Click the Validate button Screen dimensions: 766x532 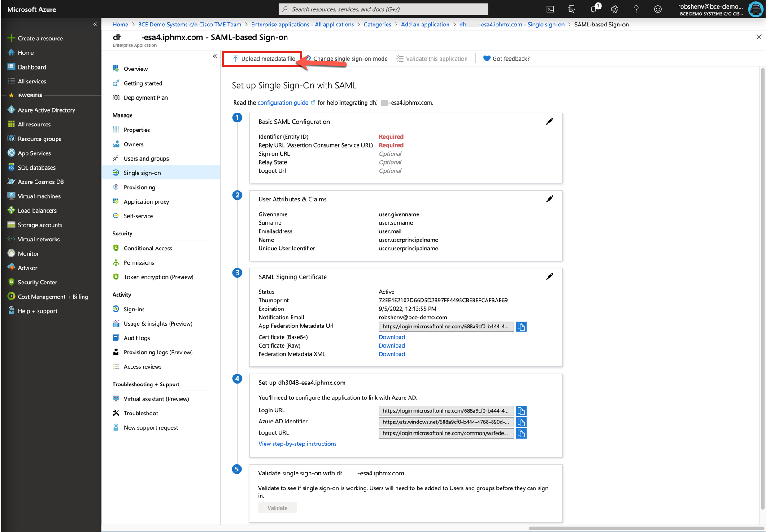[278, 508]
